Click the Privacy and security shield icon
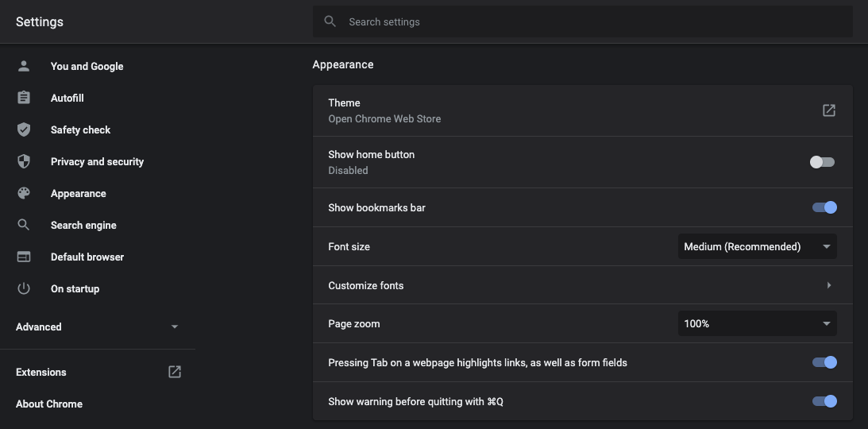 click(24, 161)
